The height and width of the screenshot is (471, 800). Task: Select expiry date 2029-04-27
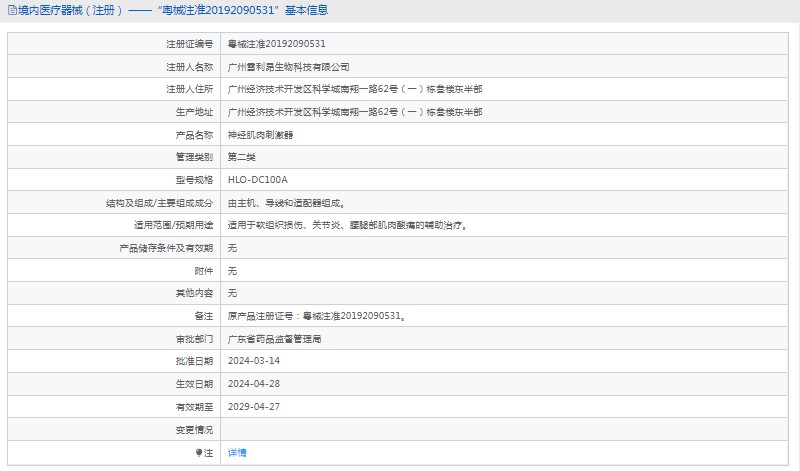pos(254,407)
